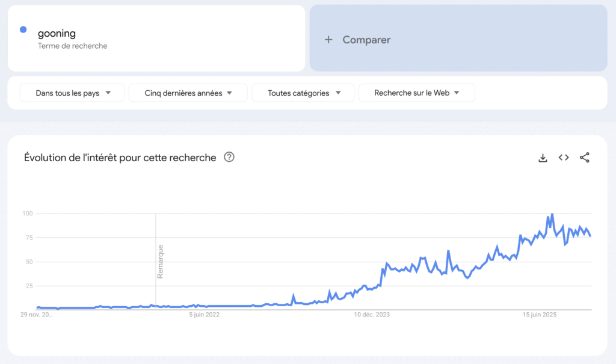The height and width of the screenshot is (364, 616).
Task: Open the help tooltip next to the chart title
Action: pyautogui.click(x=229, y=158)
